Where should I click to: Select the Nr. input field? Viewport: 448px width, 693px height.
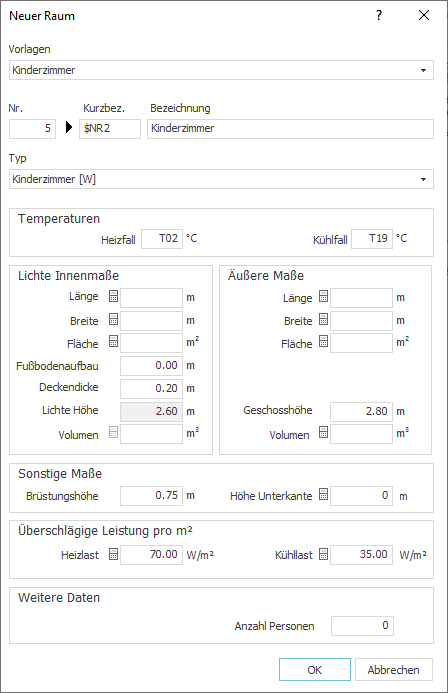coord(32,129)
